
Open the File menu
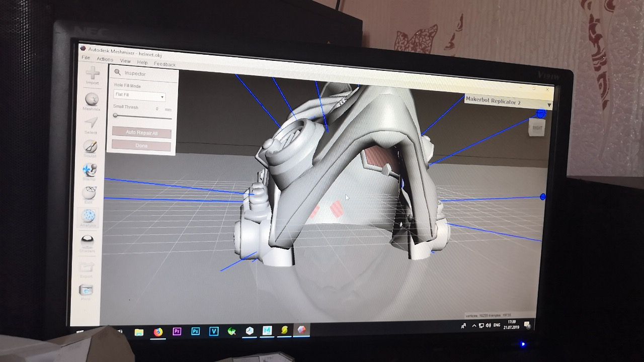86,58
